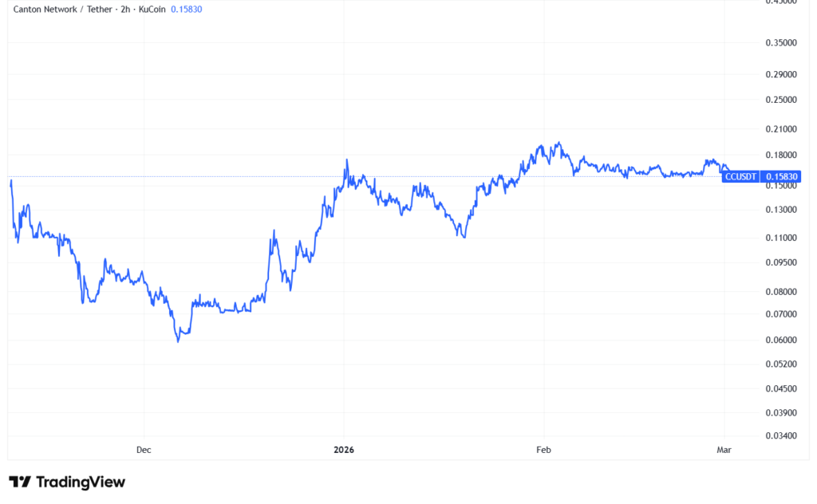Click the 0.04500 price scale label
This screenshot has width=817, height=504.
780,389
